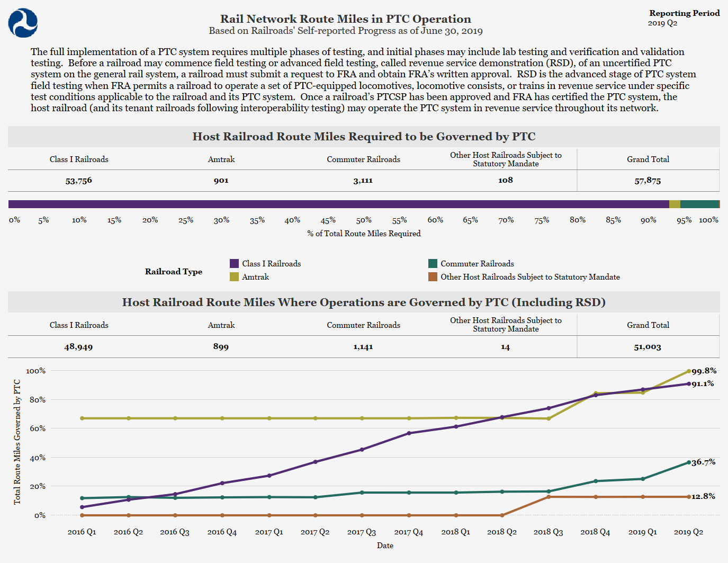Click the brown Other Host Railroads legend swatch

click(x=433, y=276)
